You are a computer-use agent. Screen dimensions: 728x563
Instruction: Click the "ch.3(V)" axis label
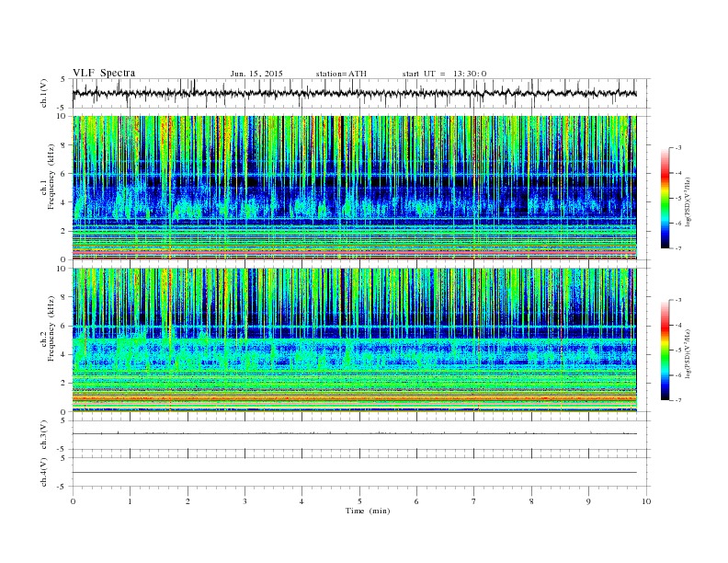44,435
